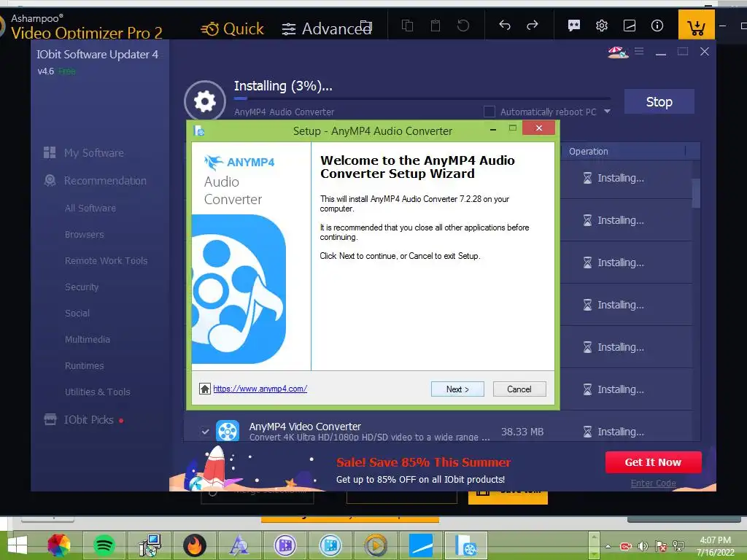Viewport: 747px width, 560px height.
Task: Select Remote Work Tools category
Action: click(107, 260)
